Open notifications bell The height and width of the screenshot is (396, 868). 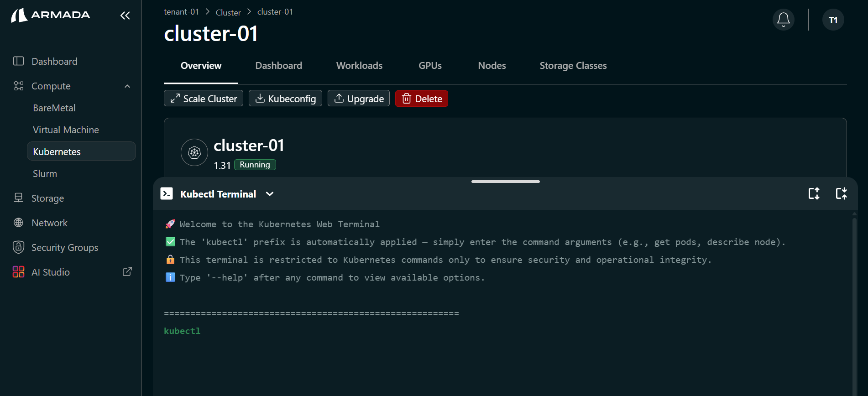pyautogui.click(x=784, y=20)
